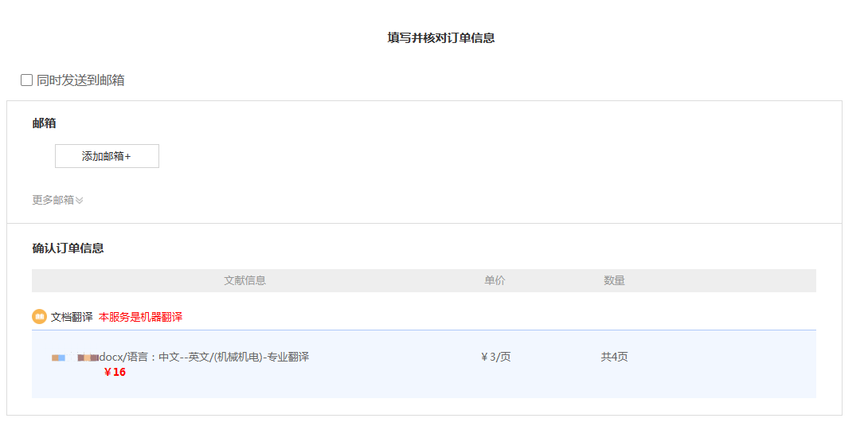Click the red 本服务是机器翻译 notice
Viewport: 868px width, 426px height.
141,317
